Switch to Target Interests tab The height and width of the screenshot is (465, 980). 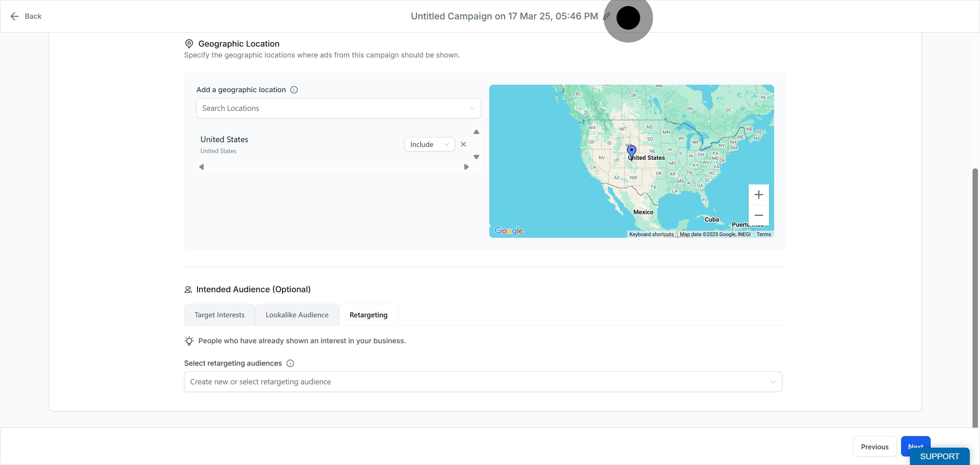point(219,315)
